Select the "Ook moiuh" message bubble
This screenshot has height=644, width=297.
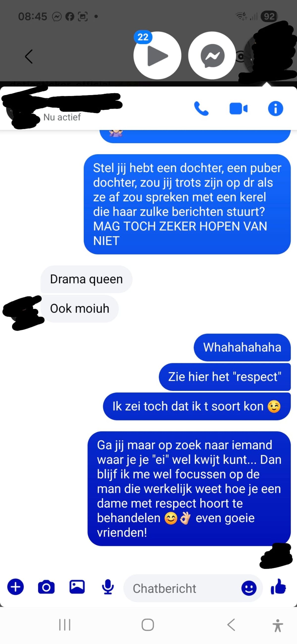point(79,309)
